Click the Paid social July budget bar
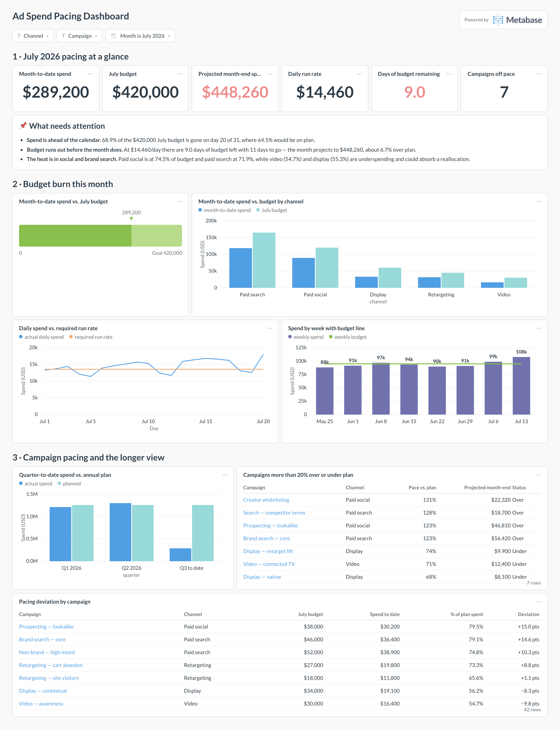 [x=327, y=268]
